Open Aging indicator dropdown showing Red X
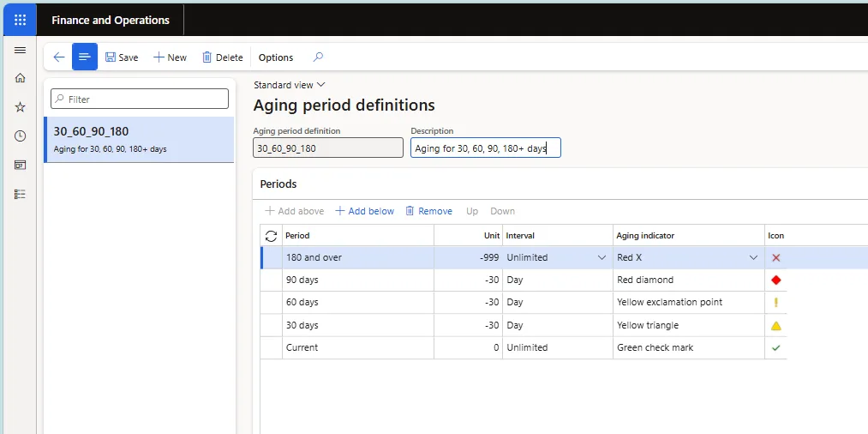Screen dimensions: 868x434 [x=753, y=257]
